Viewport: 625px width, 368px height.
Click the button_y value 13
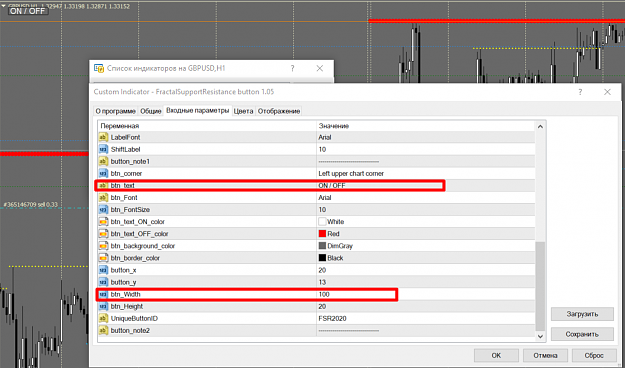coord(322,282)
